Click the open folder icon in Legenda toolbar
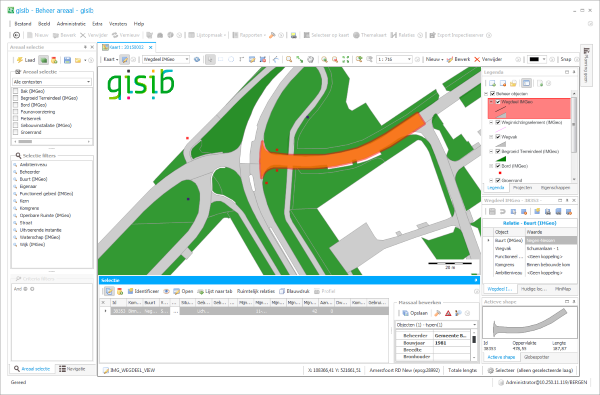This screenshot has width=600, height=395. click(x=513, y=83)
